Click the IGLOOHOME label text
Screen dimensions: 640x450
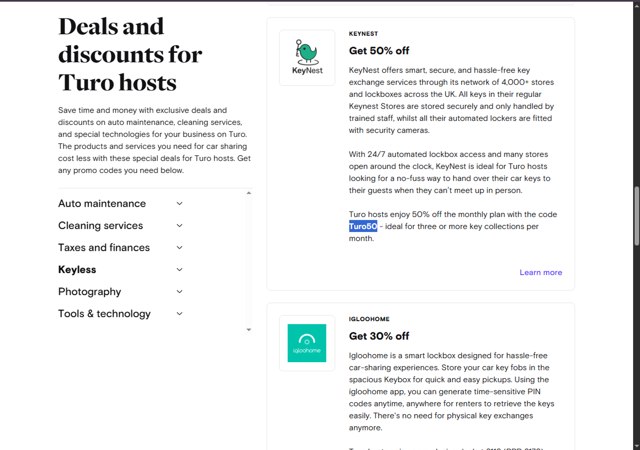(369, 319)
